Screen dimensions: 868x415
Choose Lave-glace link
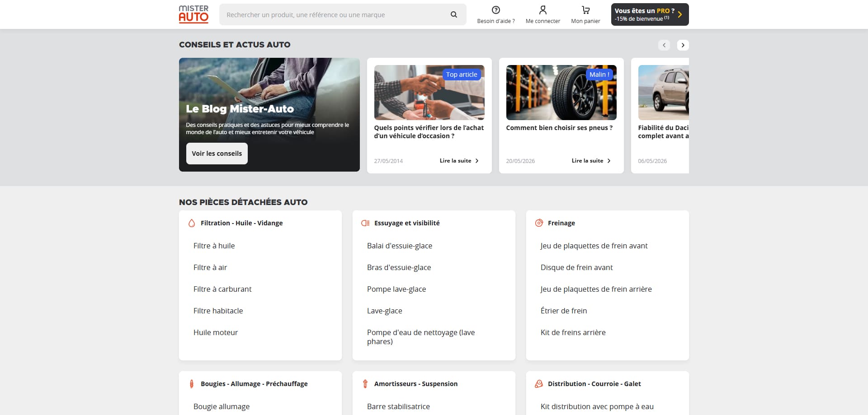pos(385,311)
